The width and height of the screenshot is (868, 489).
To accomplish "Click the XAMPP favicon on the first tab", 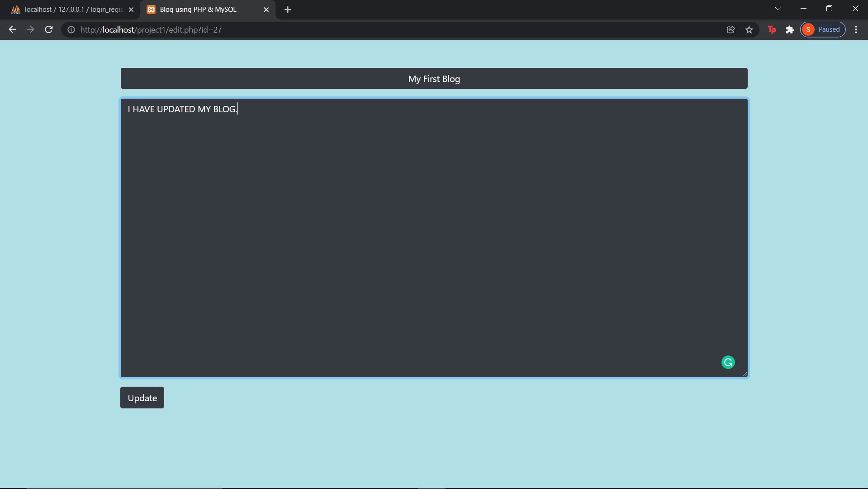I will [x=16, y=9].
